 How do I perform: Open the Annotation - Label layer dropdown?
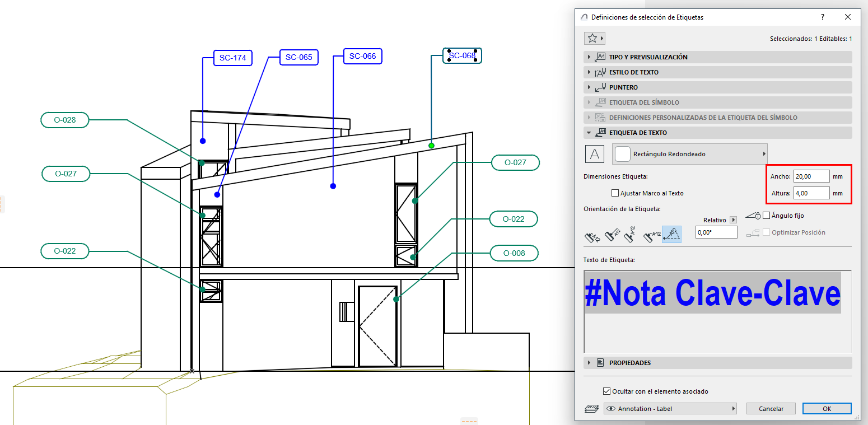(x=670, y=409)
